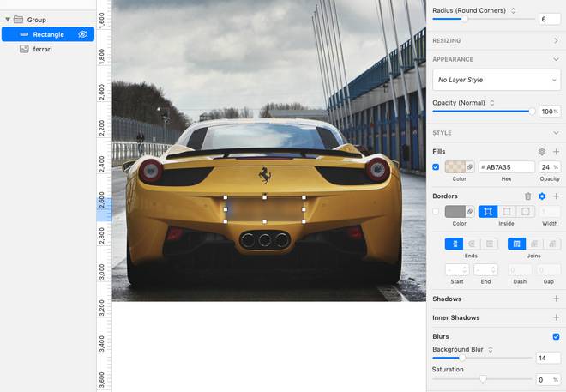This screenshot has width=566, height=392.
Task: Open the No Layer Style dropdown
Action: 496,80
